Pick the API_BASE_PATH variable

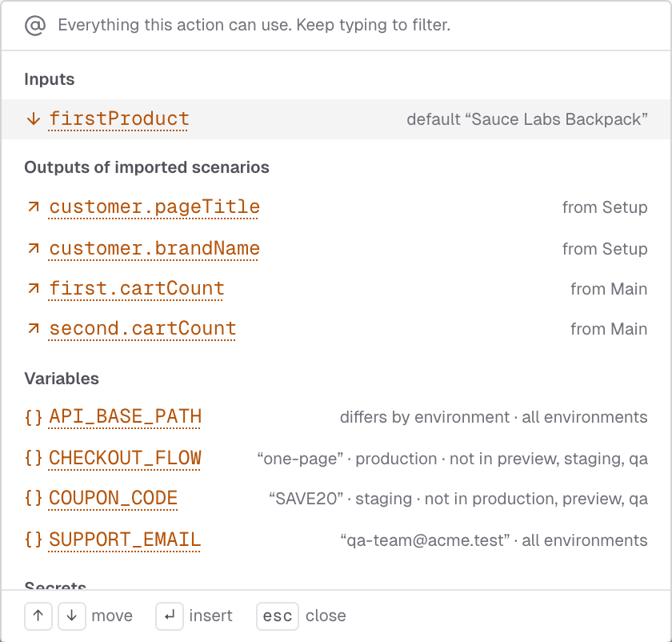(x=336, y=417)
